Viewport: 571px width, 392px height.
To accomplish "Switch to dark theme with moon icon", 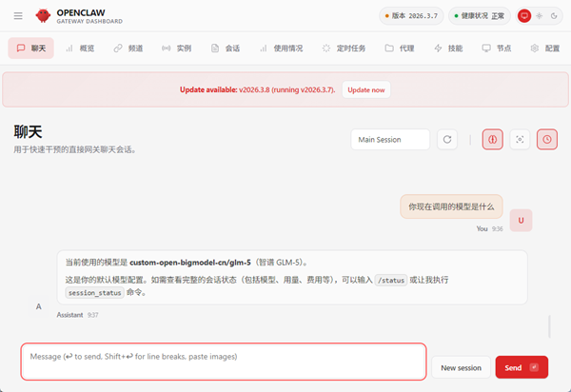I will point(553,16).
